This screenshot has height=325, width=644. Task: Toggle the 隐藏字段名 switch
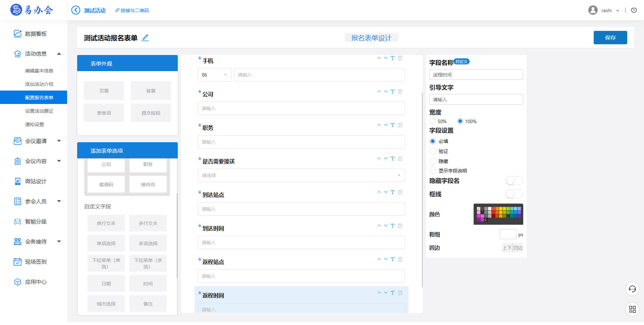pyautogui.click(x=514, y=181)
